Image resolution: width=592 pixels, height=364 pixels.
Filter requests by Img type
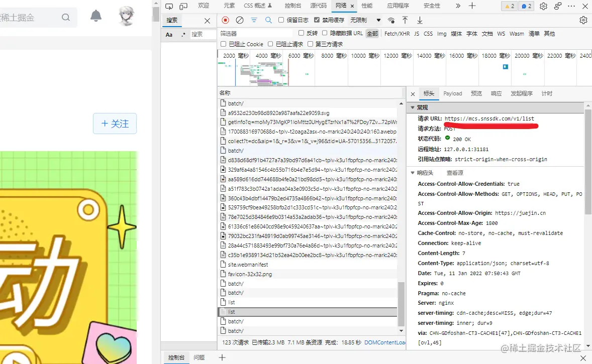442,34
